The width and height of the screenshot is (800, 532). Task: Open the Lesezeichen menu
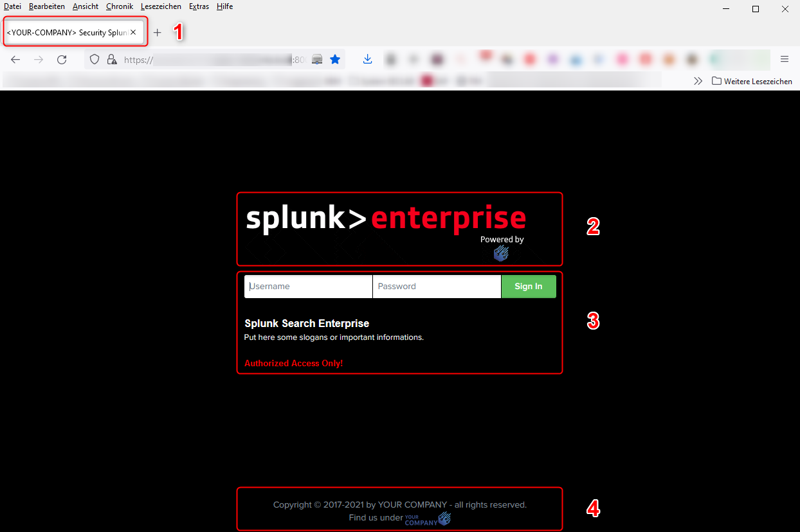tap(161, 6)
